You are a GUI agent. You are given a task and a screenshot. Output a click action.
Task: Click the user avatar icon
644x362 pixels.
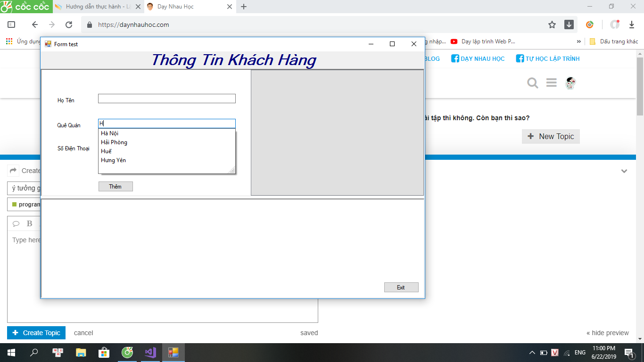[x=570, y=83]
